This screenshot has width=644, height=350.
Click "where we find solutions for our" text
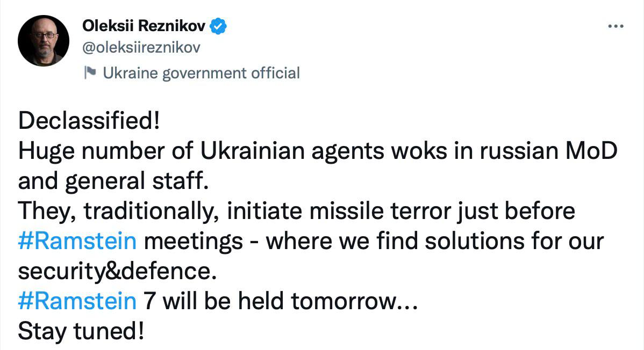pos(435,242)
